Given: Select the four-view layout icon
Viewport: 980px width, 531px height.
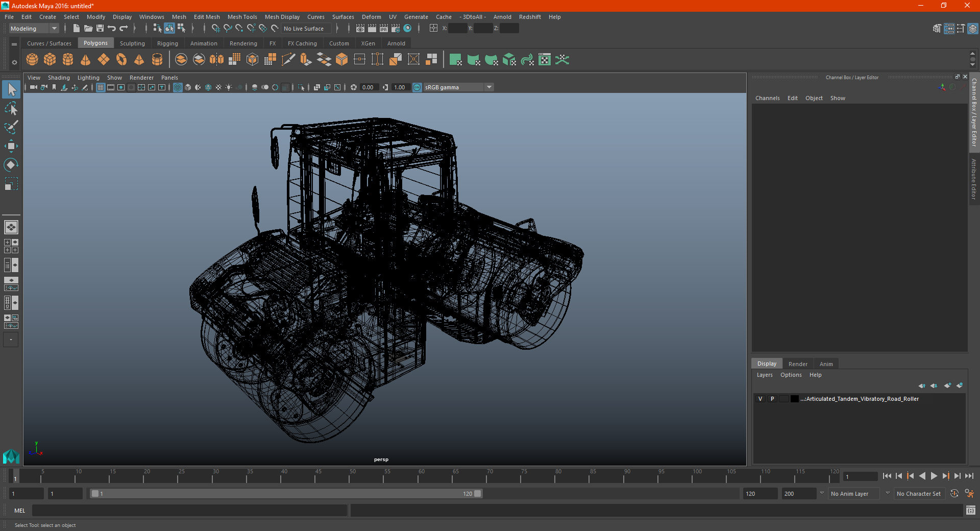Looking at the screenshot, I should (11, 246).
